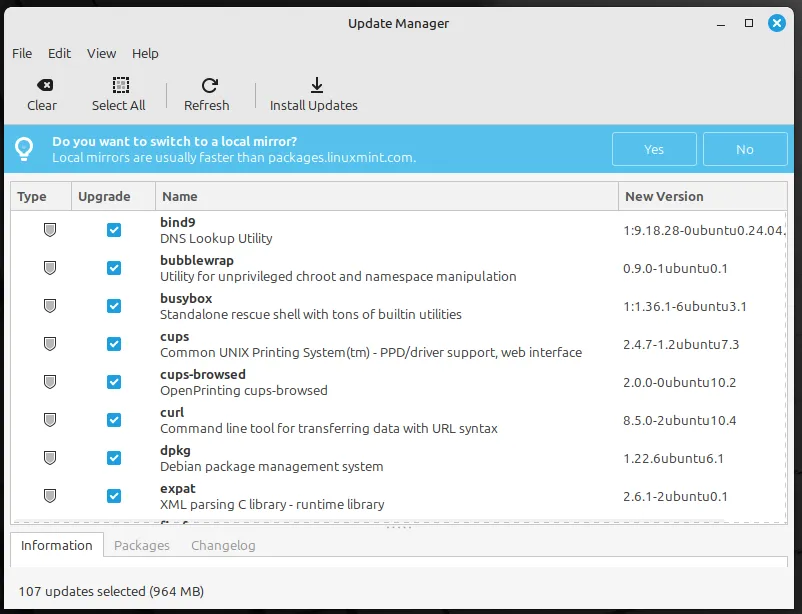The image size is (802, 614).
Task: Click the lightbulb icon in mirror banner
Action: [x=24, y=149]
